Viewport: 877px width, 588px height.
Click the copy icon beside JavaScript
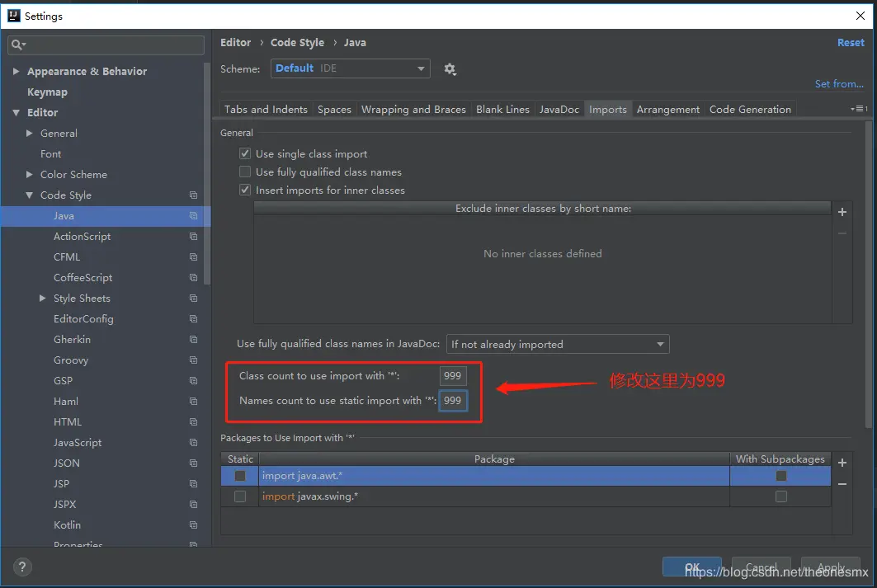coord(193,443)
